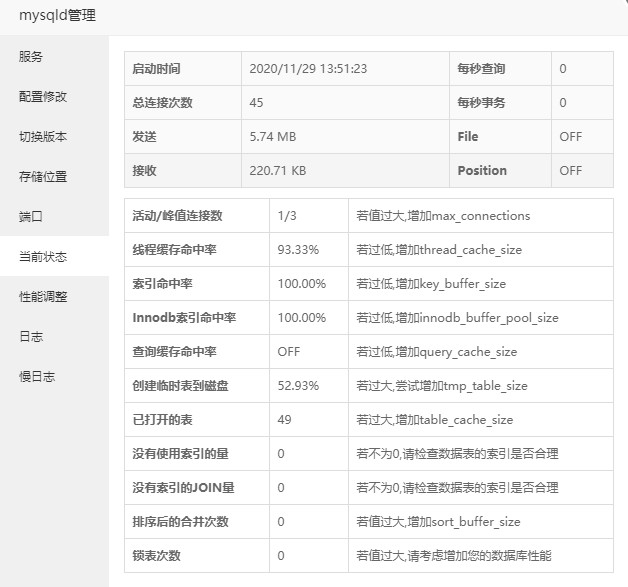
Task: Click the 0 value beside 每秒查询
Action: click(x=563, y=68)
